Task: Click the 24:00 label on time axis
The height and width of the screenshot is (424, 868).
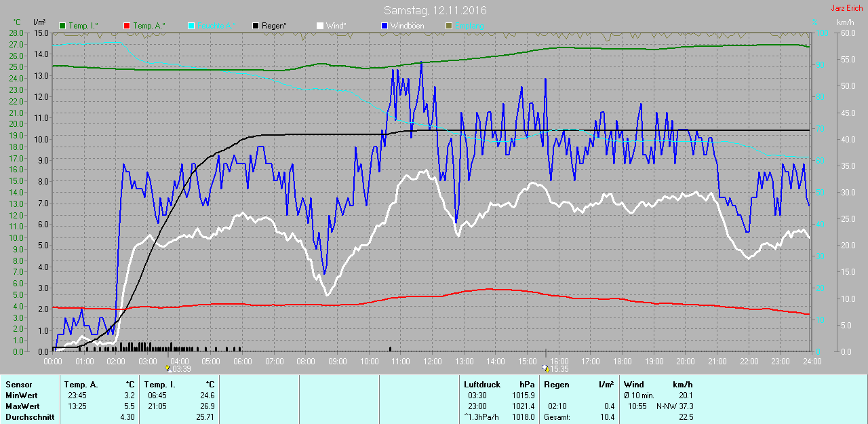Action: pyautogui.click(x=812, y=361)
